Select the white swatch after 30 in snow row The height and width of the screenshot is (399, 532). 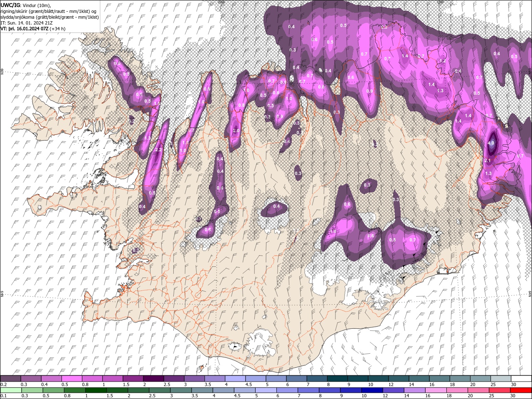521,379
